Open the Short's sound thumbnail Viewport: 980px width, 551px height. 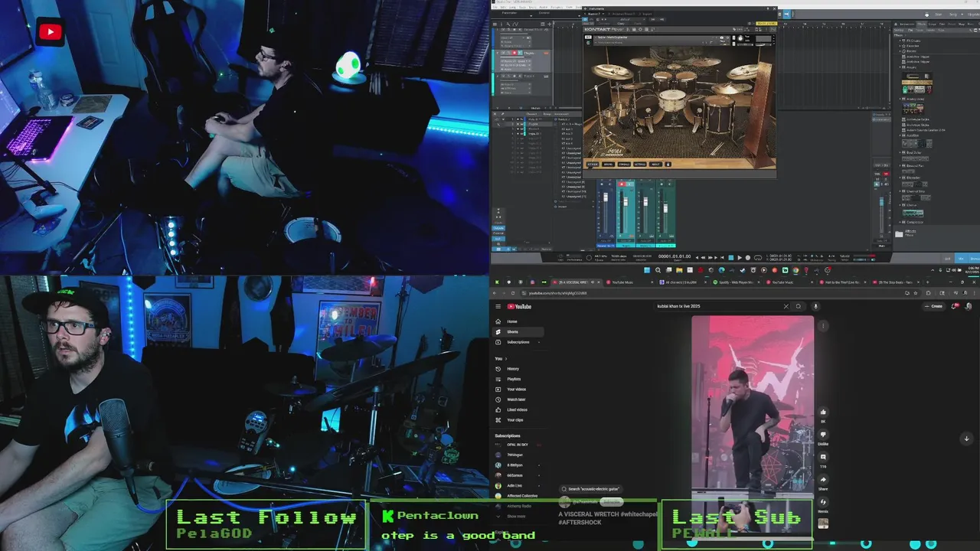click(x=823, y=524)
